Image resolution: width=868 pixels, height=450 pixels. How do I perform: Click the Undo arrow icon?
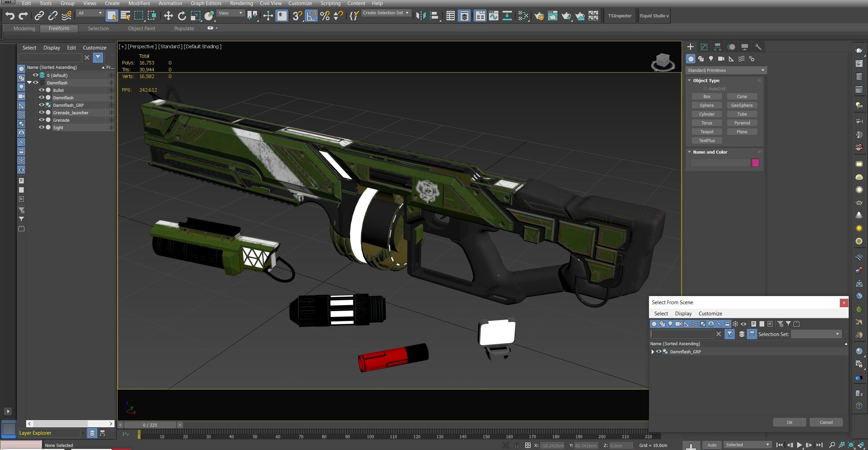coord(10,16)
